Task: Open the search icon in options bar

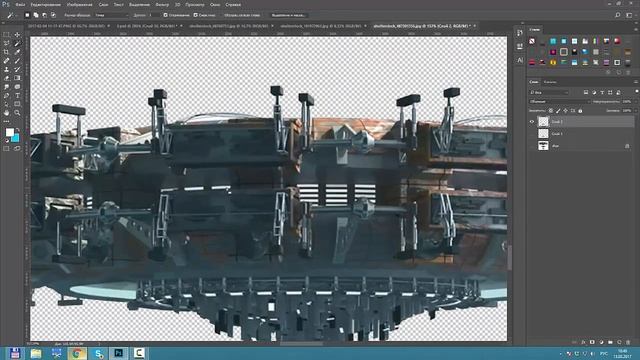Action: (x=618, y=15)
